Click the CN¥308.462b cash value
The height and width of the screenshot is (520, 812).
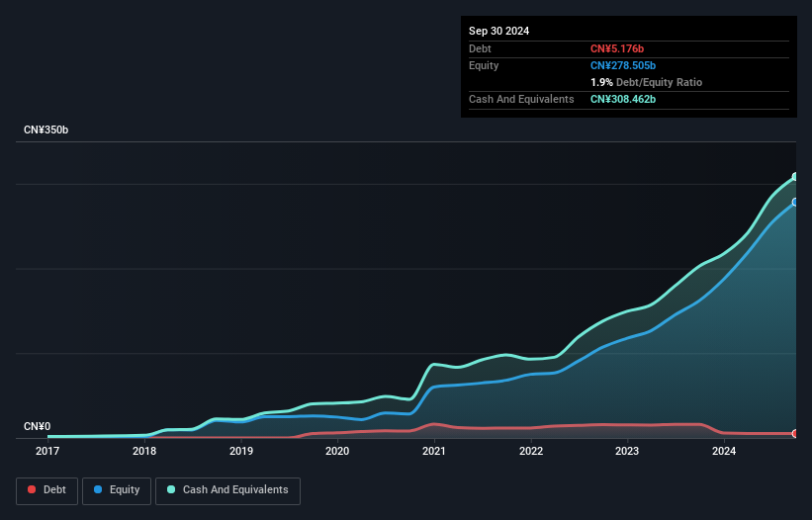tap(623, 99)
